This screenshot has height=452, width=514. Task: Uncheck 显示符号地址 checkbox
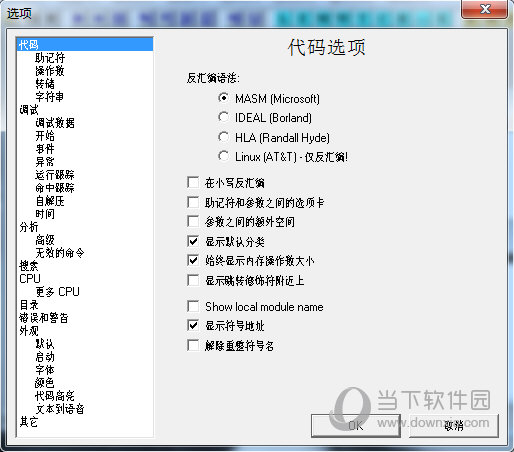(x=193, y=326)
